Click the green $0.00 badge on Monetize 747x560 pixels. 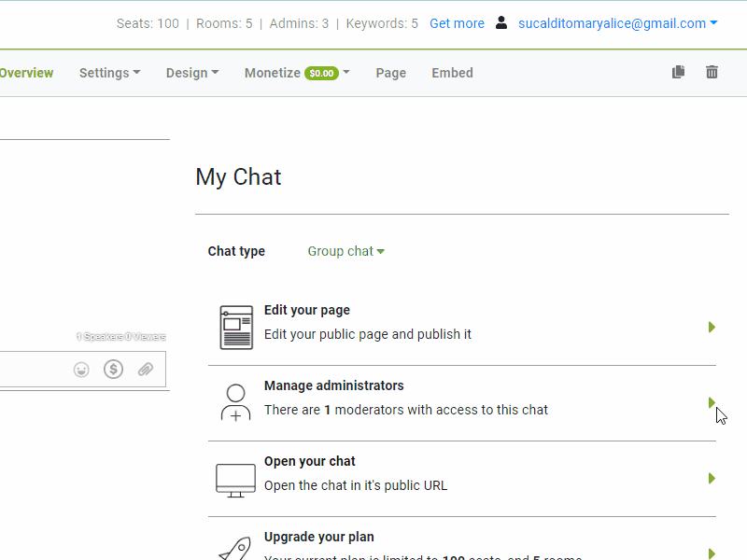[325, 72]
